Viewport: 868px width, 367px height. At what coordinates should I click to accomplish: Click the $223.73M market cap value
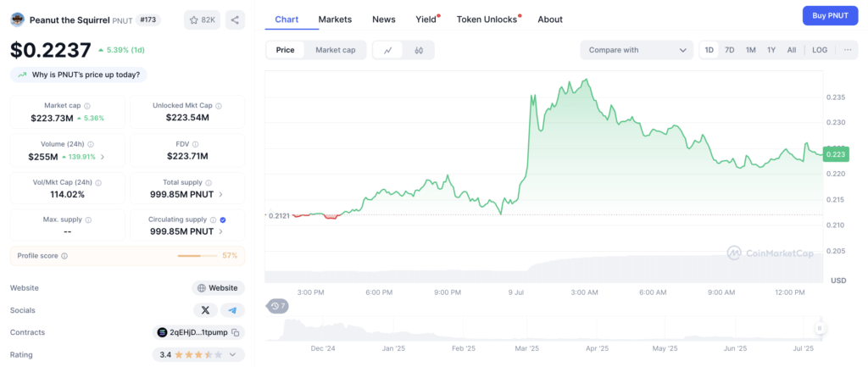coord(52,118)
